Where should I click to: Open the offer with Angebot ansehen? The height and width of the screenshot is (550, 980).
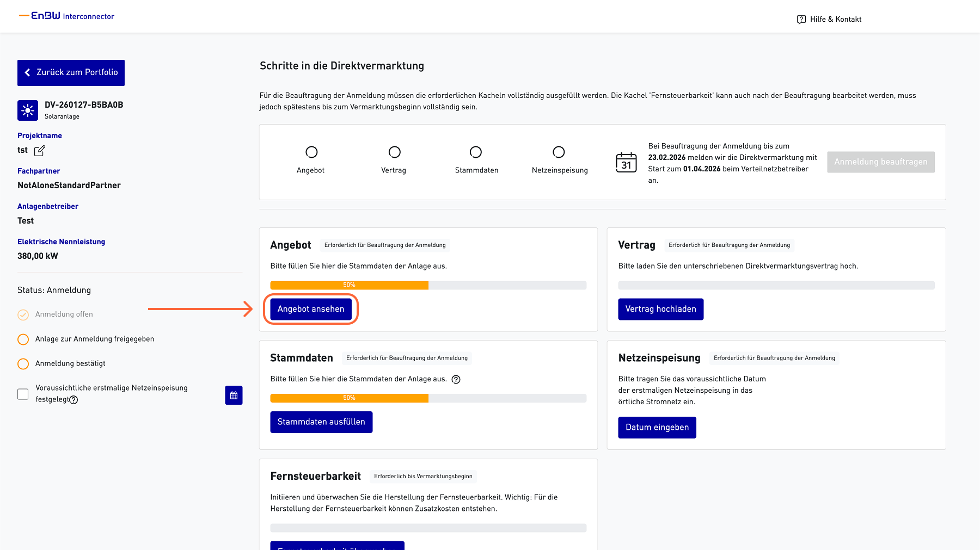click(311, 309)
